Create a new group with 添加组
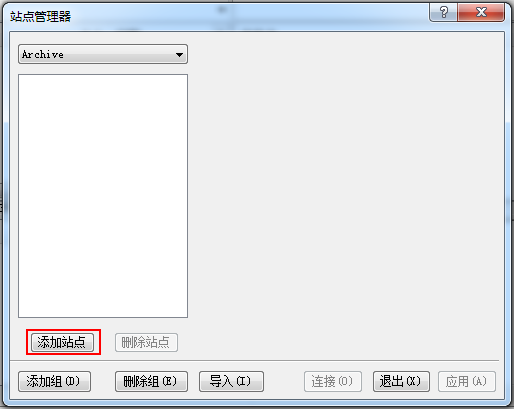This screenshot has height=409, width=514. [x=54, y=381]
